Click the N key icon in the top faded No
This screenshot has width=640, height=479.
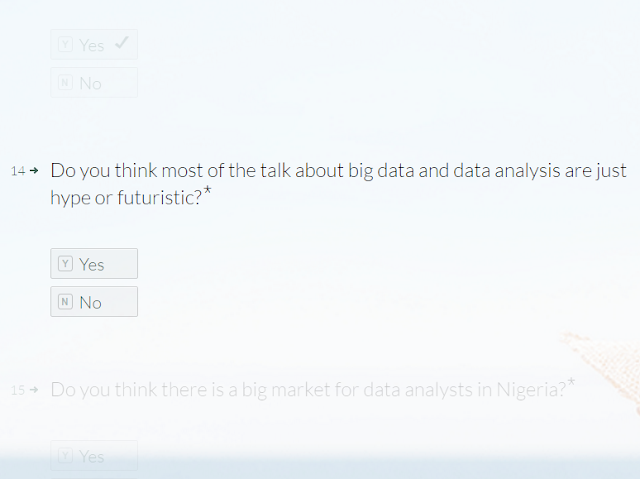coord(66,83)
